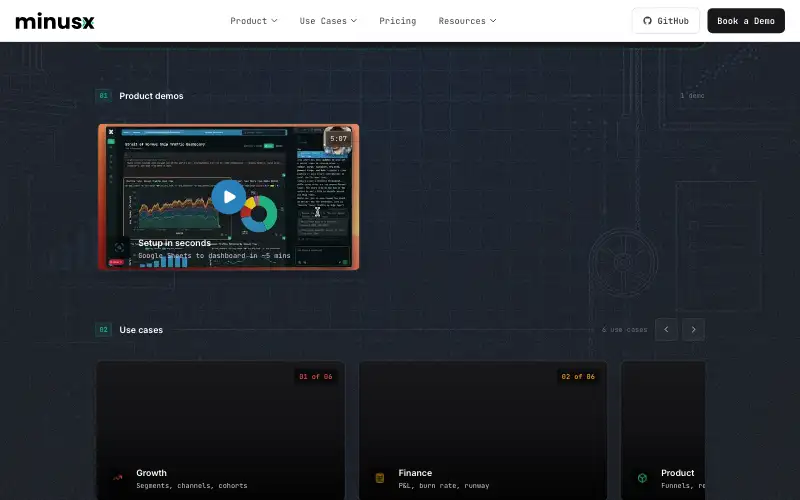Go to the Pricing page

pos(397,21)
